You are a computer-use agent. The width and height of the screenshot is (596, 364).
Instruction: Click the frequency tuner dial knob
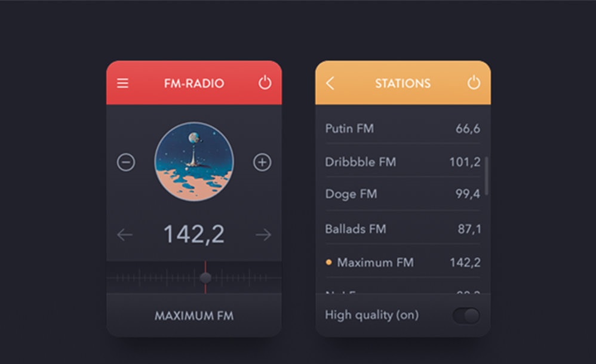(x=205, y=277)
